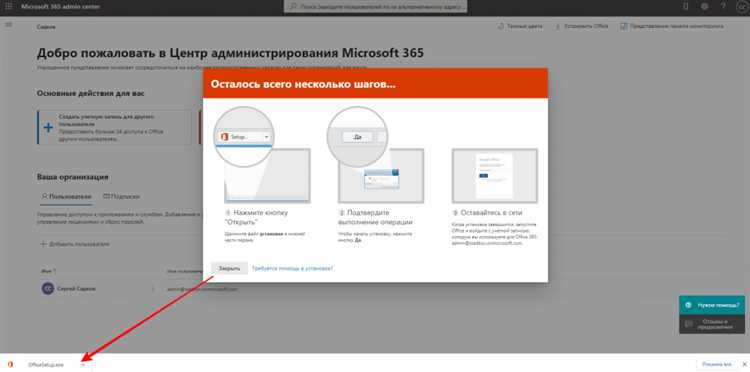The width and height of the screenshot is (750, 372).
Task: Open the notifications icon in the header
Action: 686,7
